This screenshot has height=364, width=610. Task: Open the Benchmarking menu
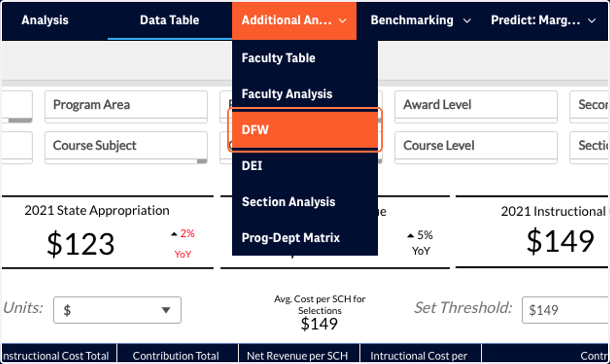pyautogui.click(x=420, y=20)
